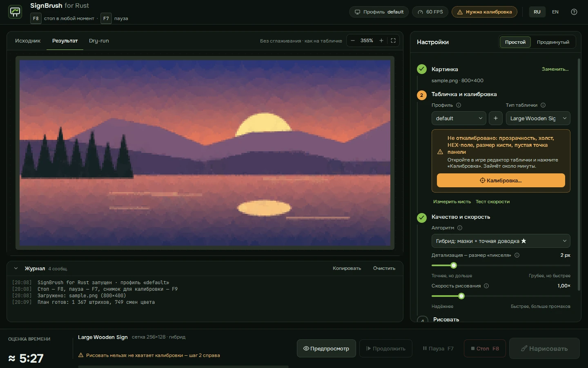Click the zoom in plus icon
588x368 pixels.
click(x=381, y=40)
